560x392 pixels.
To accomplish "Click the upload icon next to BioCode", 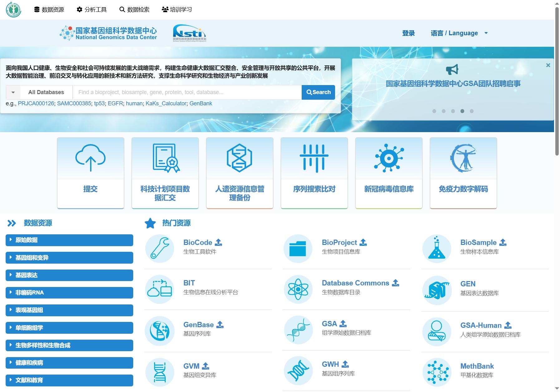I will (x=219, y=242).
